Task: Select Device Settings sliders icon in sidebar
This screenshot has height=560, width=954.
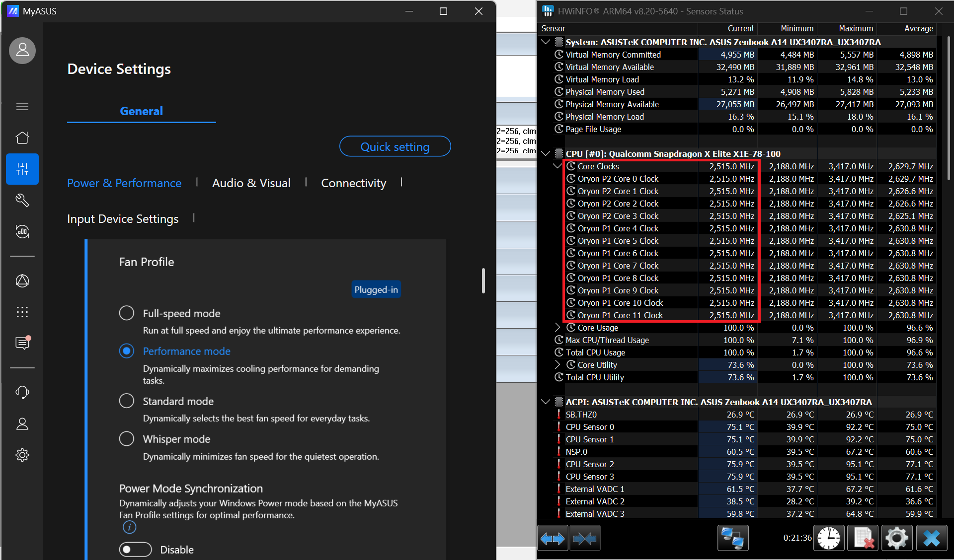Action: 22,169
